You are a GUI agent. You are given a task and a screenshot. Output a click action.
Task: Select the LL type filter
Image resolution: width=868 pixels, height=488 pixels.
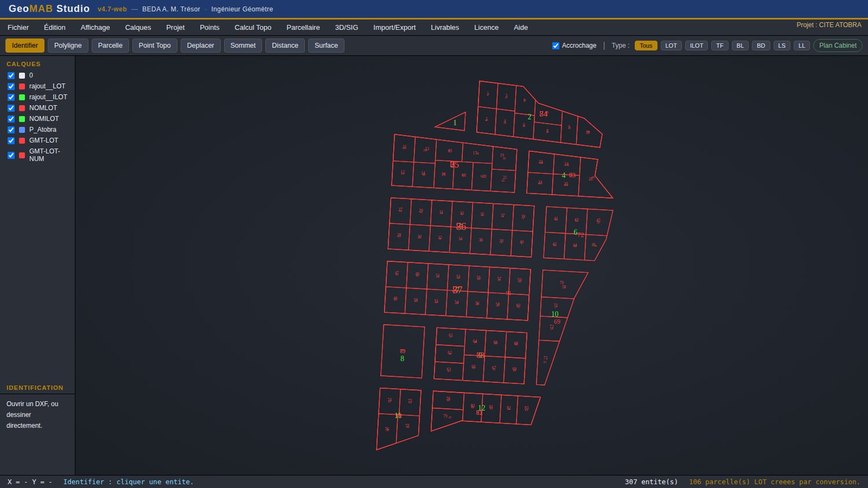pyautogui.click(x=801, y=46)
